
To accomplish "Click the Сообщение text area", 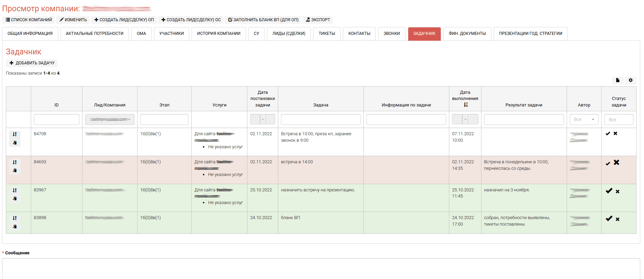I will pyautogui.click(x=321, y=269).
